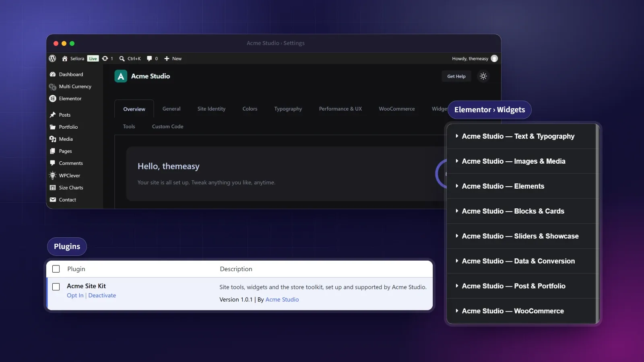Click the Multi Currency sidebar icon
Viewport: 644px width, 362px height.
click(53, 86)
